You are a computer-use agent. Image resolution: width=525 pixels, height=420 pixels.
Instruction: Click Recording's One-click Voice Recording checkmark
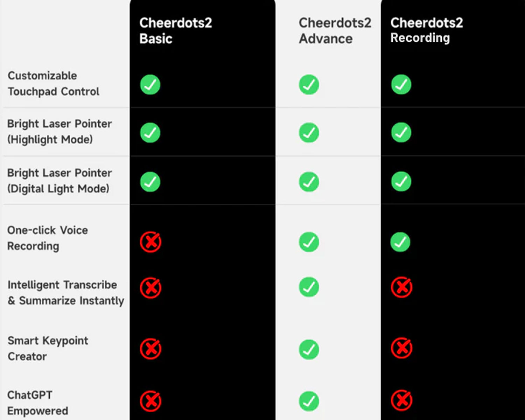(x=400, y=242)
